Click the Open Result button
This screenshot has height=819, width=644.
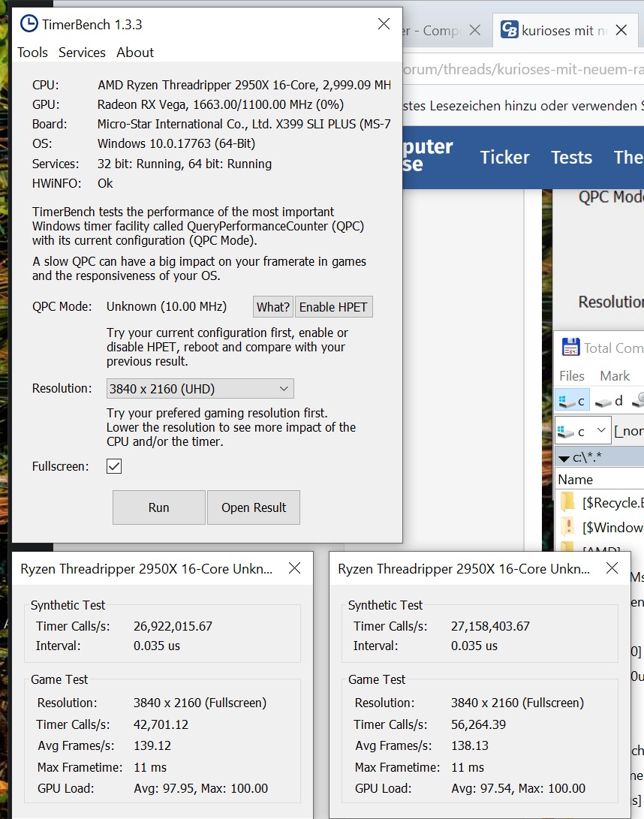(x=254, y=507)
